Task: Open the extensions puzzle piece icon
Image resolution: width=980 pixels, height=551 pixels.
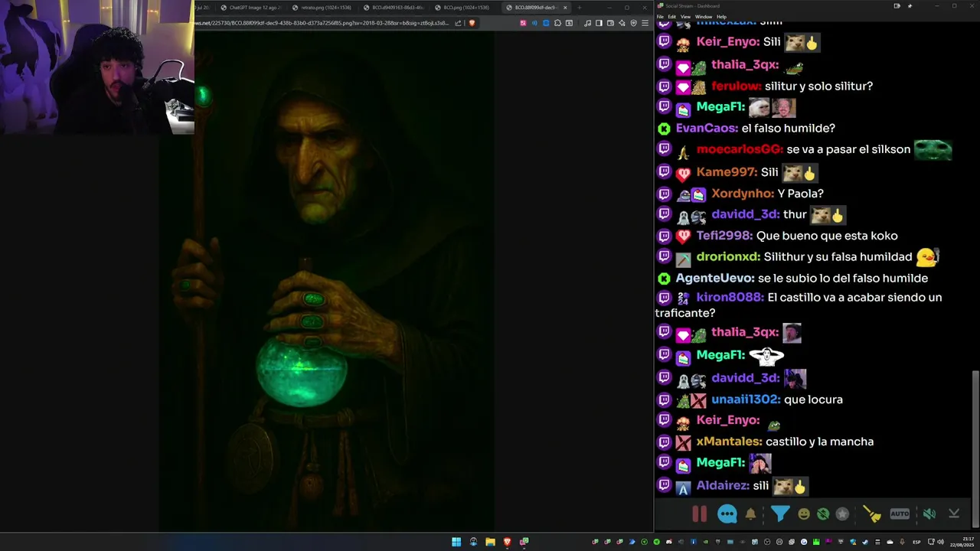Action: pos(557,23)
